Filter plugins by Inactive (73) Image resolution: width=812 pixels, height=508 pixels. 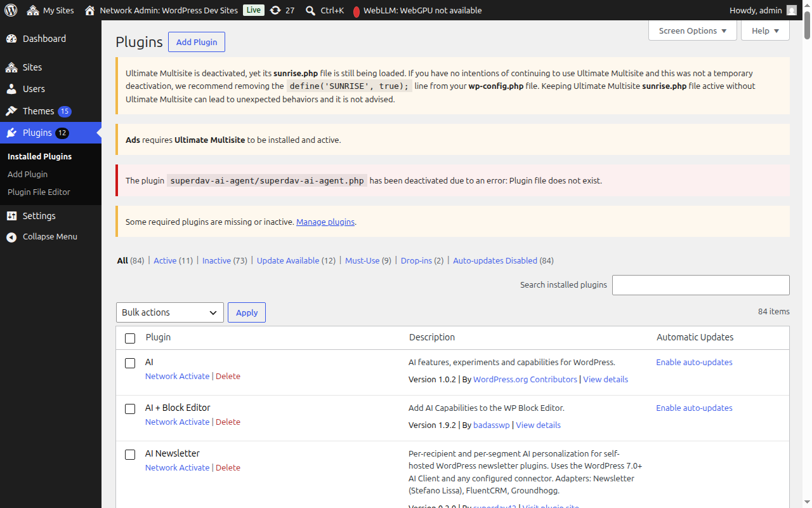tap(225, 260)
